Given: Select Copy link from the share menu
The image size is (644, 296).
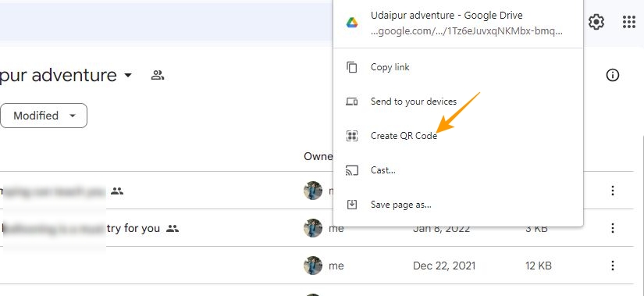Looking at the screenshot, I should (458, 67).
